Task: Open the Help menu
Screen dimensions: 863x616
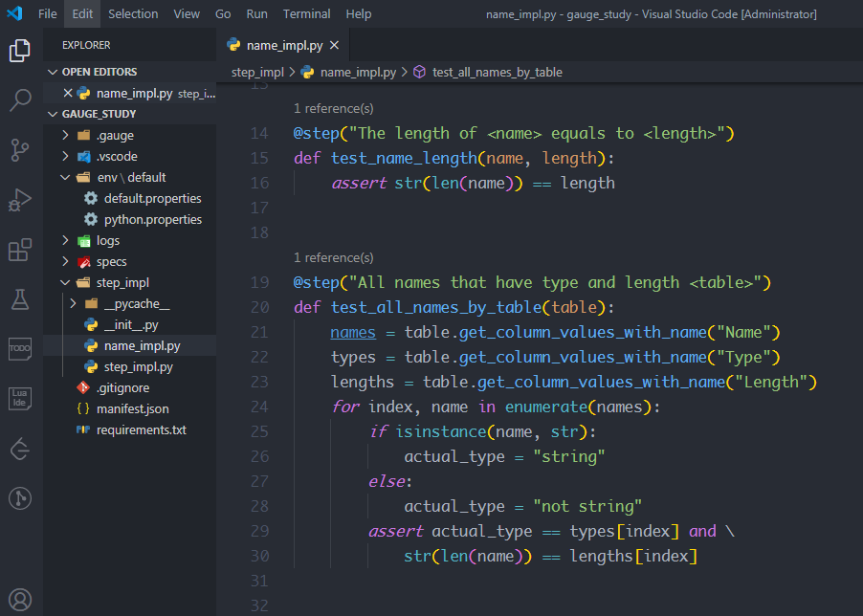Action: point(358,13)
